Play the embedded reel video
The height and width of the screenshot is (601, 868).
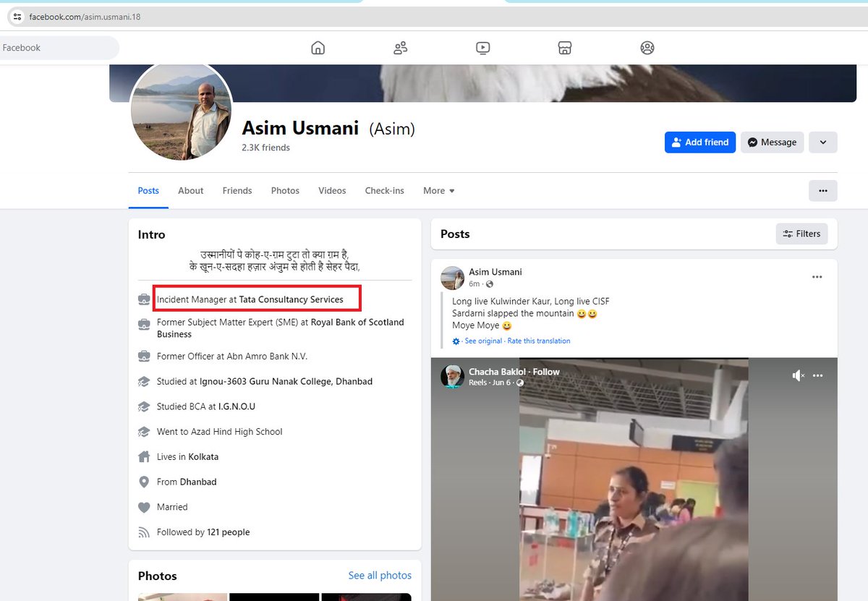(634, 479)
